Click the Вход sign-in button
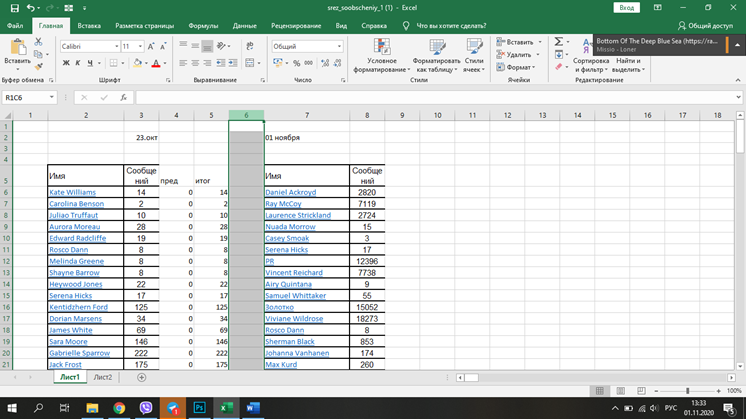This screenshot has width=747, height=420. point(626,8)
